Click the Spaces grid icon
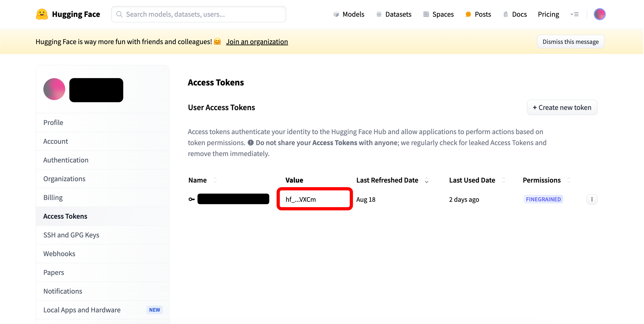644x324 pixels. (x=426, y=14)
